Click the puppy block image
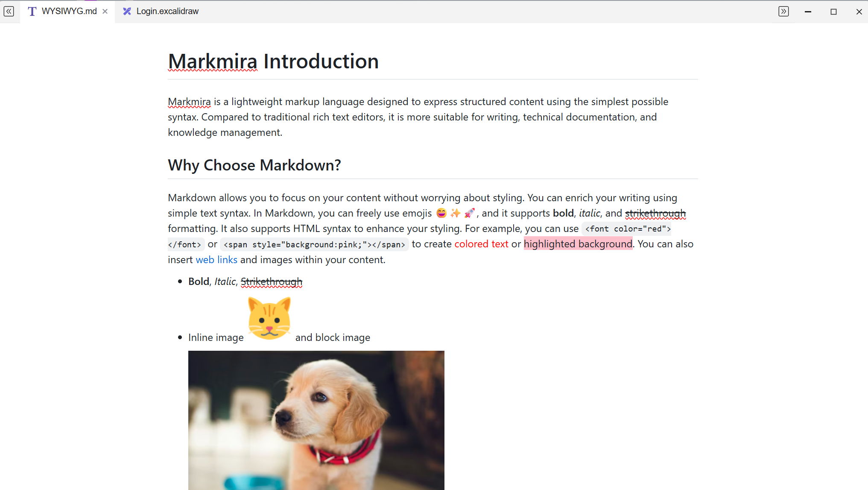The height and width of the screenshot is (490, 868). point(316,420)
